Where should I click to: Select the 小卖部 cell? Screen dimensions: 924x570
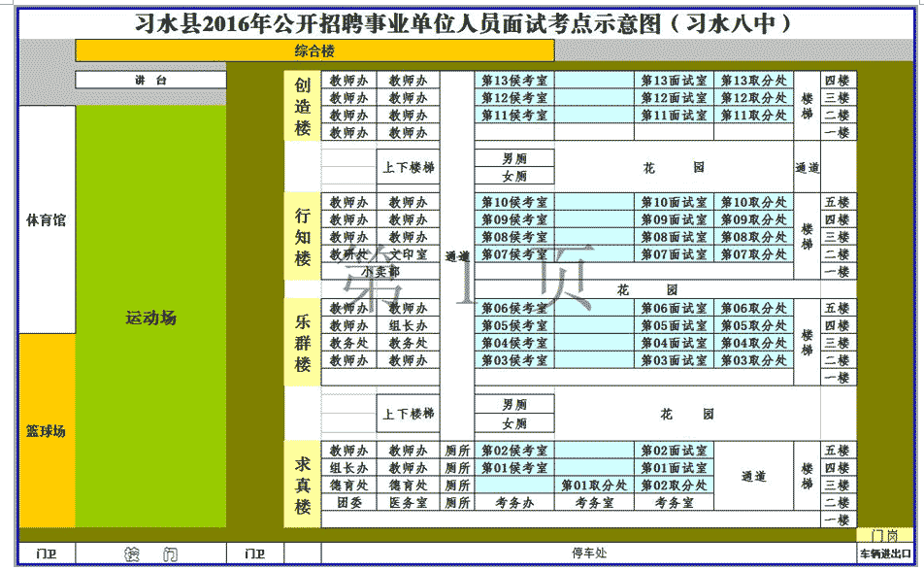point(379,272)
